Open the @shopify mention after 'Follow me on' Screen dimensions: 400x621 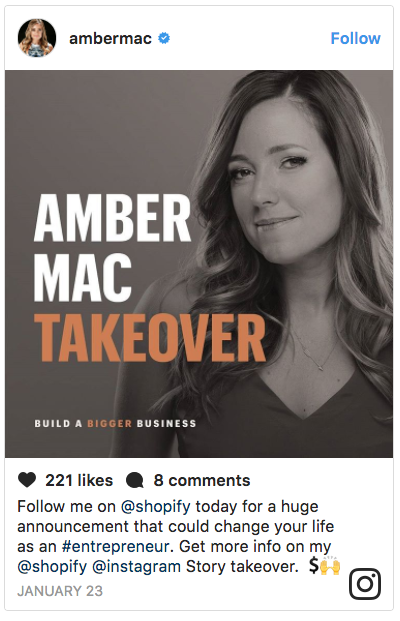coord(155,507)
